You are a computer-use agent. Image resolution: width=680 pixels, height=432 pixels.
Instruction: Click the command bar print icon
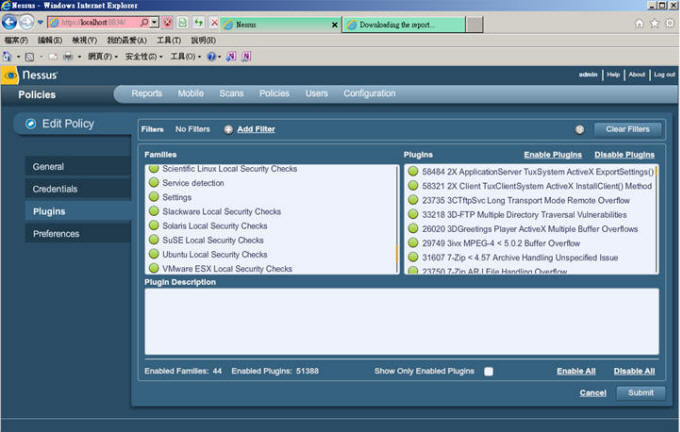pos(68,57)
